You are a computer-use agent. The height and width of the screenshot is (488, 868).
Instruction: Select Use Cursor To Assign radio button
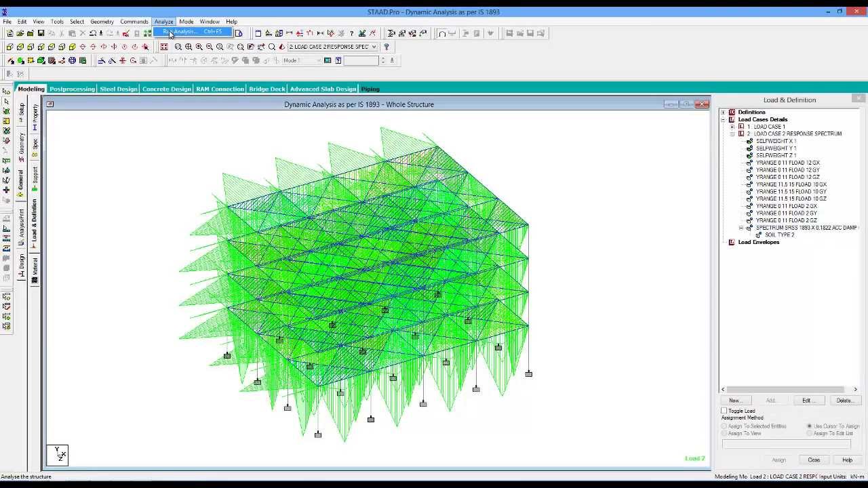[x=810, y=426]
